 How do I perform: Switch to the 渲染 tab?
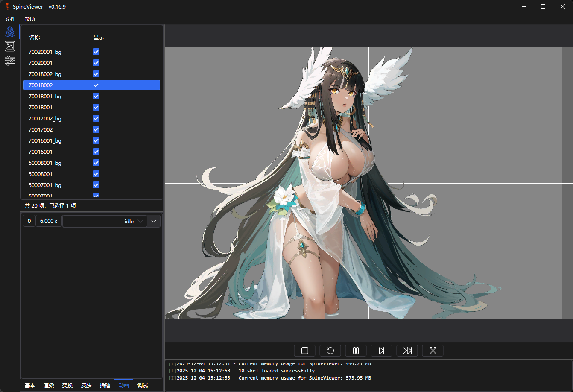(x=49, y=385)
